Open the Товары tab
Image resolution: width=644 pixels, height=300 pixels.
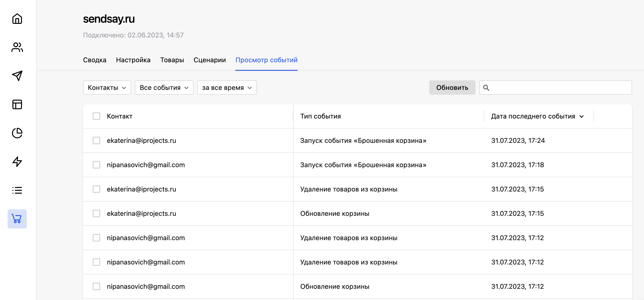pyautogui.click(x=172, y=60)
